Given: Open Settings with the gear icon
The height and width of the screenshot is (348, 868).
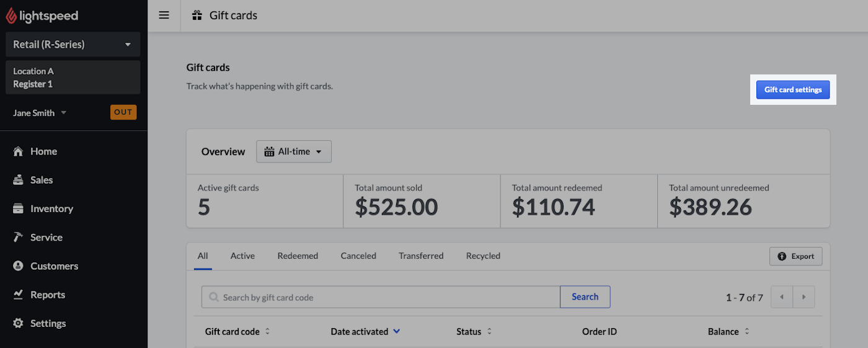Looking at the screenshot, I should tap(48, 323).
